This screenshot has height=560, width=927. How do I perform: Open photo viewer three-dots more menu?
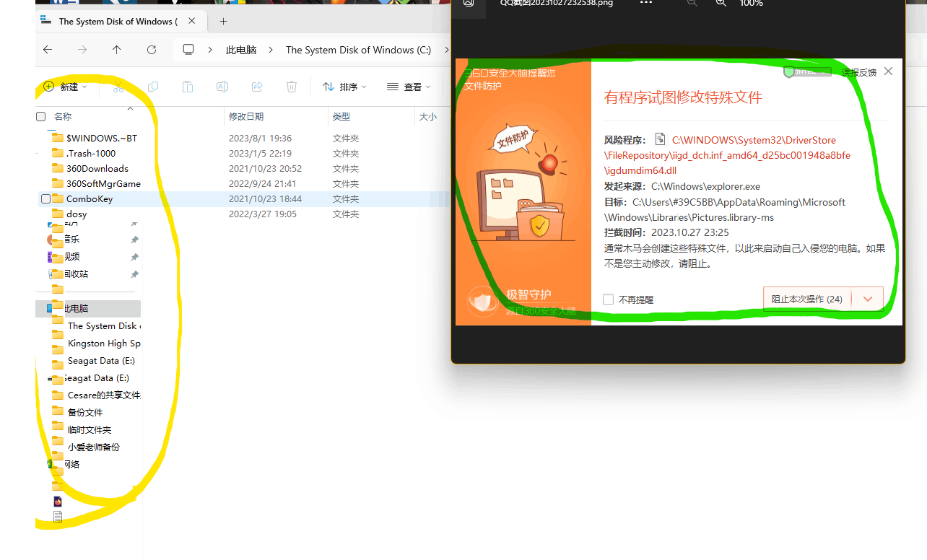click(646, 4)
